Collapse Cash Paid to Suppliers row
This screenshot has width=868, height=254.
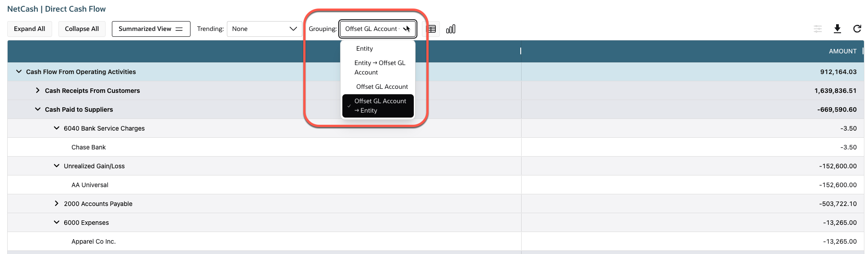click(38, 109)
